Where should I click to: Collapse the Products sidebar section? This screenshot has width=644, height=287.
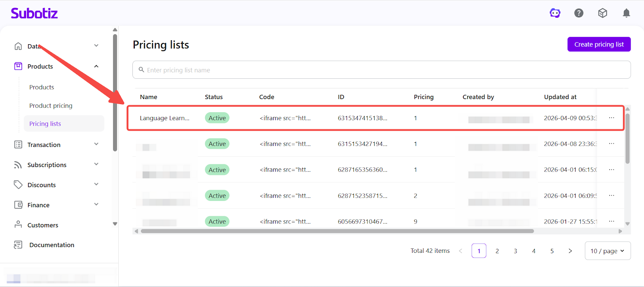point(96,66)
